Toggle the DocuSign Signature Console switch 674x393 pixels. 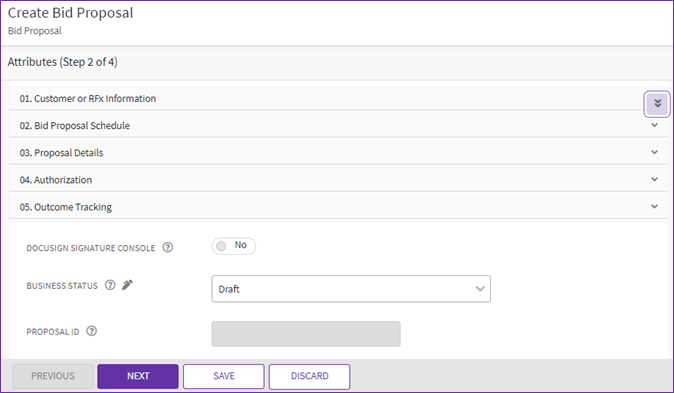233,246
